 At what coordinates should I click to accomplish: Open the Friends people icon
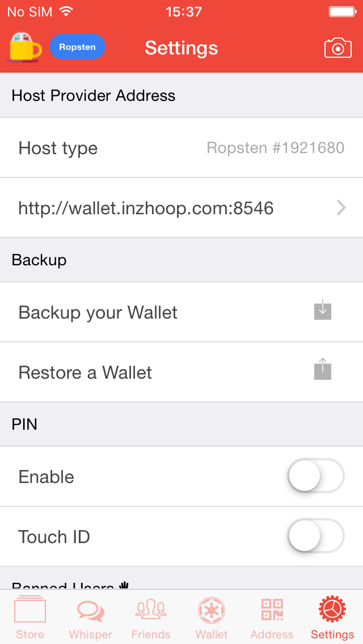(x=150, y=609)
